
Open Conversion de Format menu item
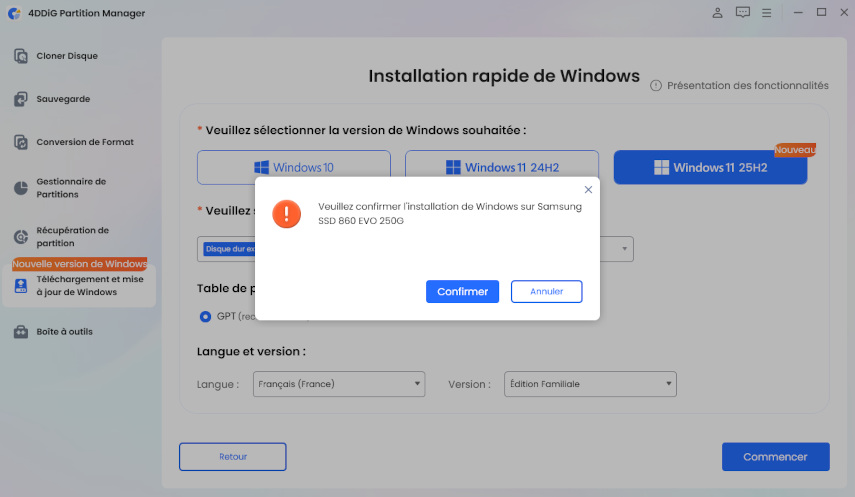click(85, 142)
